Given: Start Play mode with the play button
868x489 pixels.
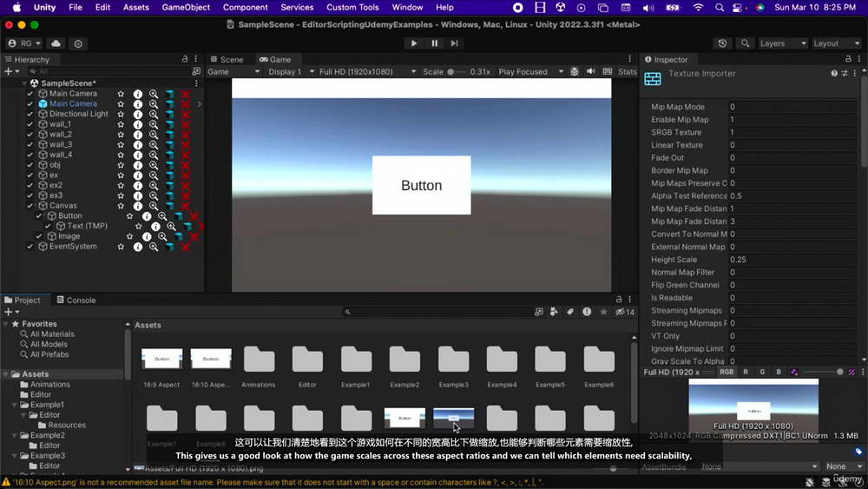Looking at the screenshot, I should click(x=413, y=43).
